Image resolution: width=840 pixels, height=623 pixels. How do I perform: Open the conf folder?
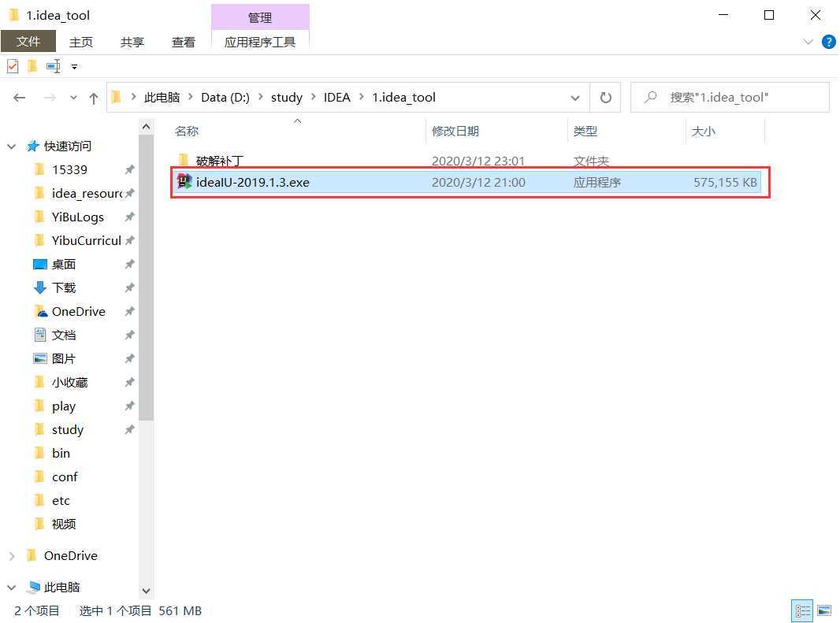[x=65, y=477]
